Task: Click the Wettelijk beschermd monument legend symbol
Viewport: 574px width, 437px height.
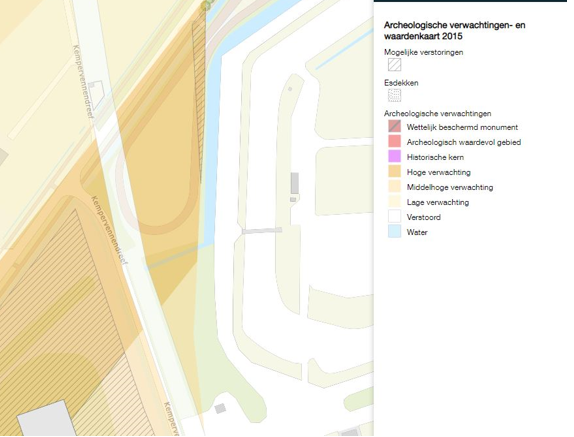Action: pyautogui.click(x=394, y=127)
